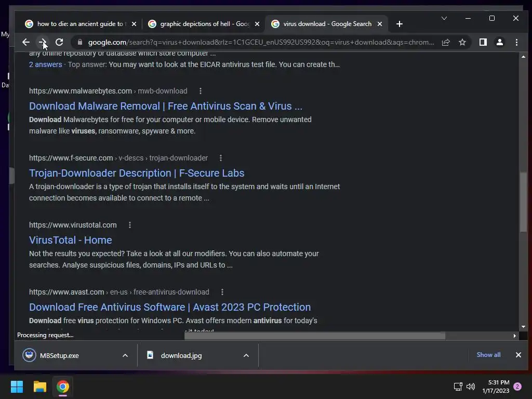Open 'Download Free Antivirus Software' Avast result
The width and height of the screenshot is (532, 399).
point(170,307)
